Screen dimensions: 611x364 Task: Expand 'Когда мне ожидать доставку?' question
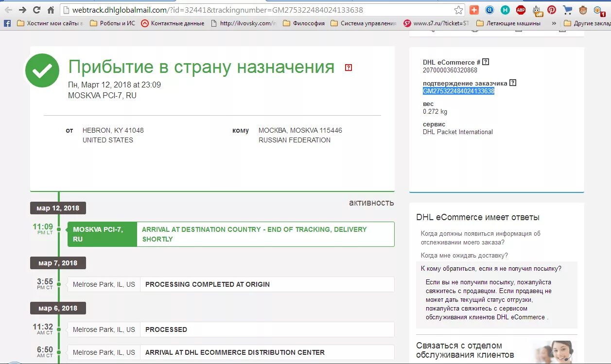click(x=464, y=255)
